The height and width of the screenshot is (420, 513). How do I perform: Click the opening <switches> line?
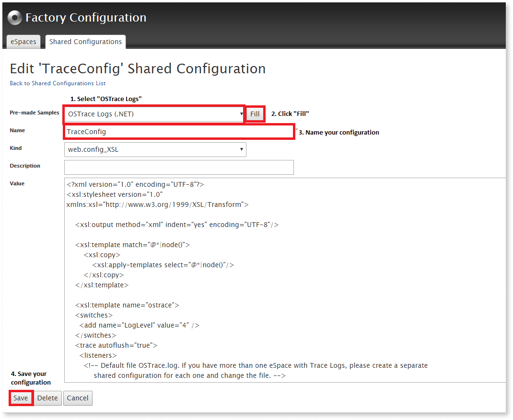(94, 315)
